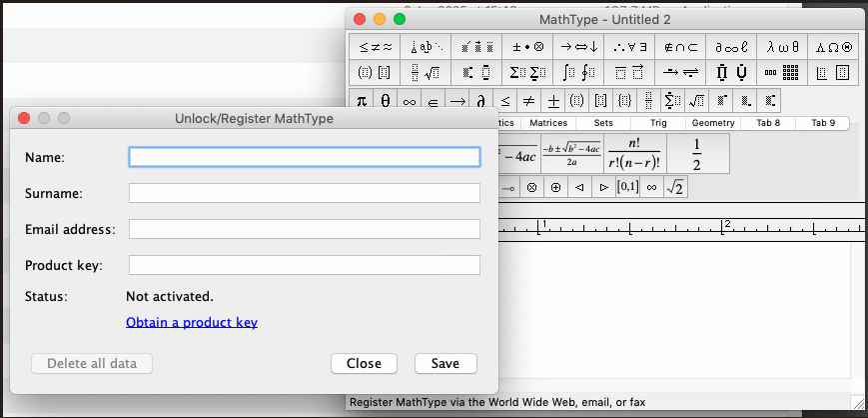Follow the Obtain a product key link
The width and height of the screenshot is (868, 418).
pyautogui.click(x=192, y=322)
